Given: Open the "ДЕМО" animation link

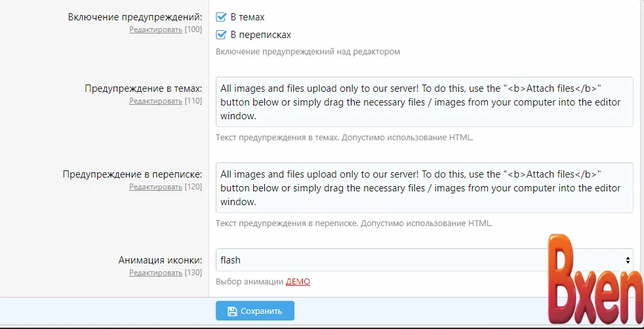Looking at the screenshot, I should coord(298,282).
